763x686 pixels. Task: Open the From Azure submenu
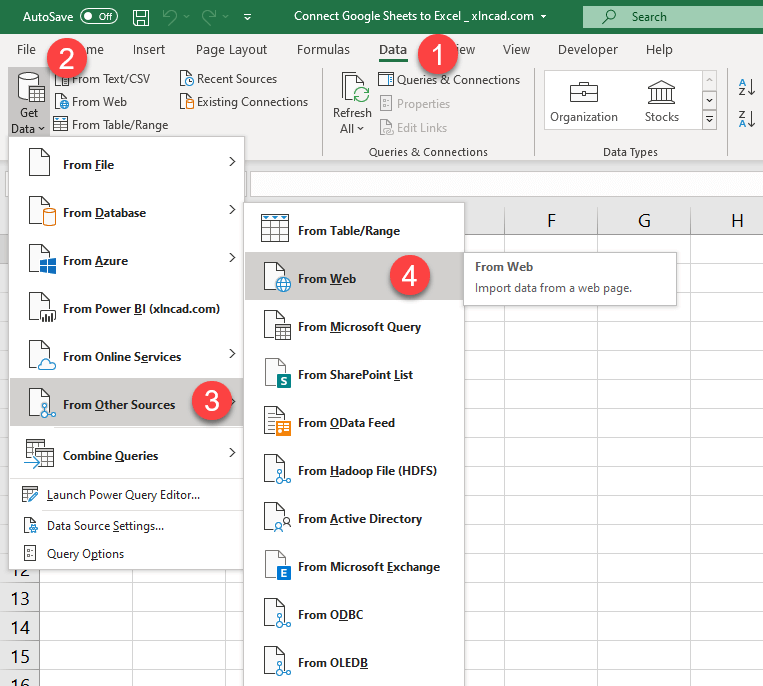click(127, 260)
